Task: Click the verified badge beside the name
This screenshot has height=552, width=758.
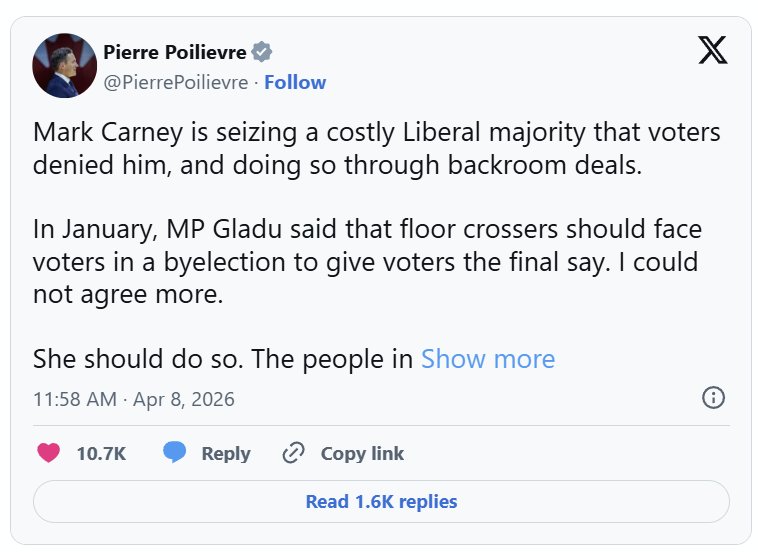Action: coord(263,53)
